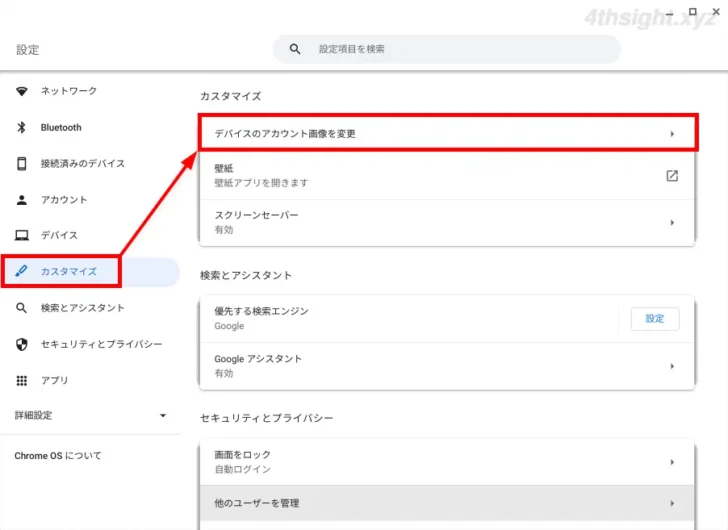Expand 他のユーザーを管理 row arrow
728x530 pixels.
[672, 503]
